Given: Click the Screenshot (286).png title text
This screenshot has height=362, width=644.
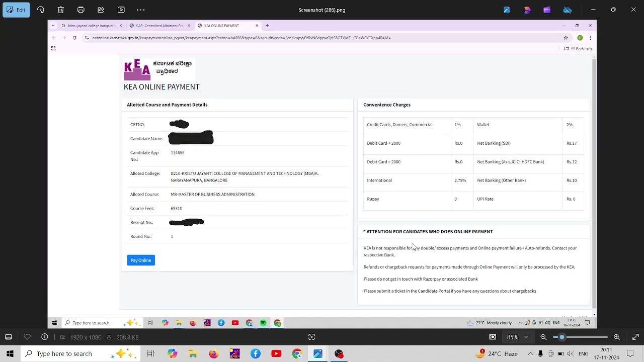Looking at the screenshot, I should (x=321, y=10).
